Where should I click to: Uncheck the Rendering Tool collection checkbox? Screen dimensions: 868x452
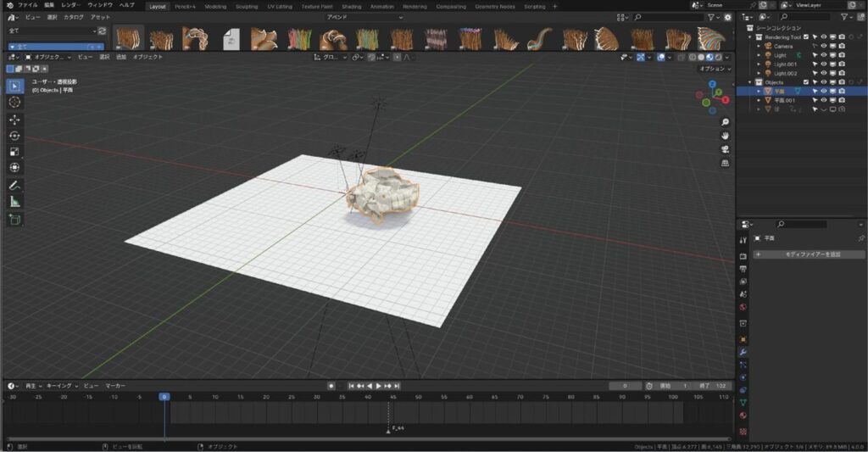(806, 37)
